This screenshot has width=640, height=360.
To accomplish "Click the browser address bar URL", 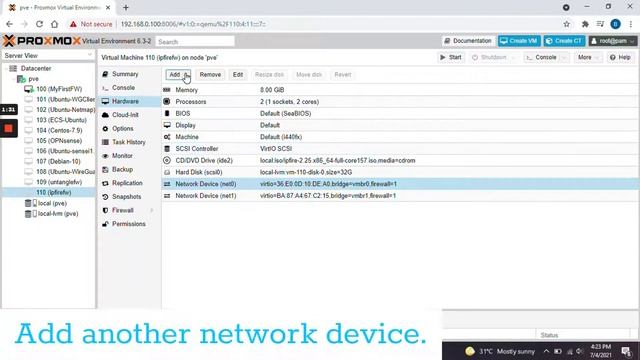I will 193,24.
